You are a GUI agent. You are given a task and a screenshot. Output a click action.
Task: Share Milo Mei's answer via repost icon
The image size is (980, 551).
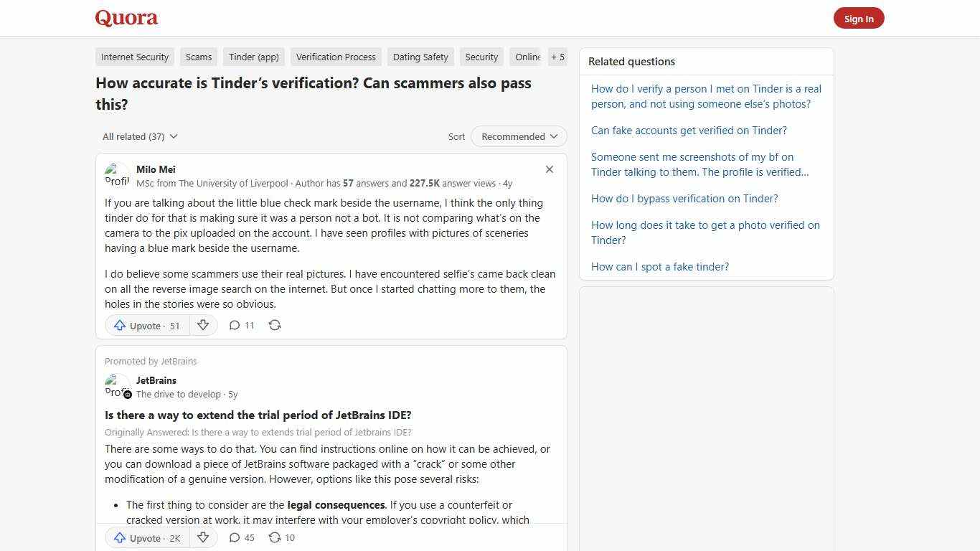click(274, 325)
